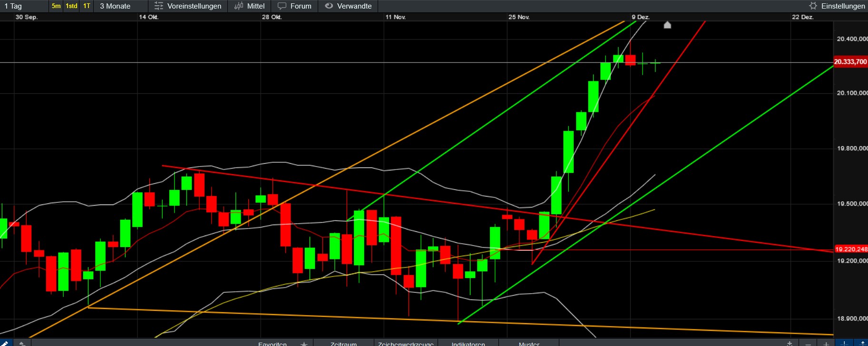The width and height of the screenshot is (868, 346).
Task: Open the Indikatoren tab in bottom bar
Action: pyautogui.click(x=468, y=344)
